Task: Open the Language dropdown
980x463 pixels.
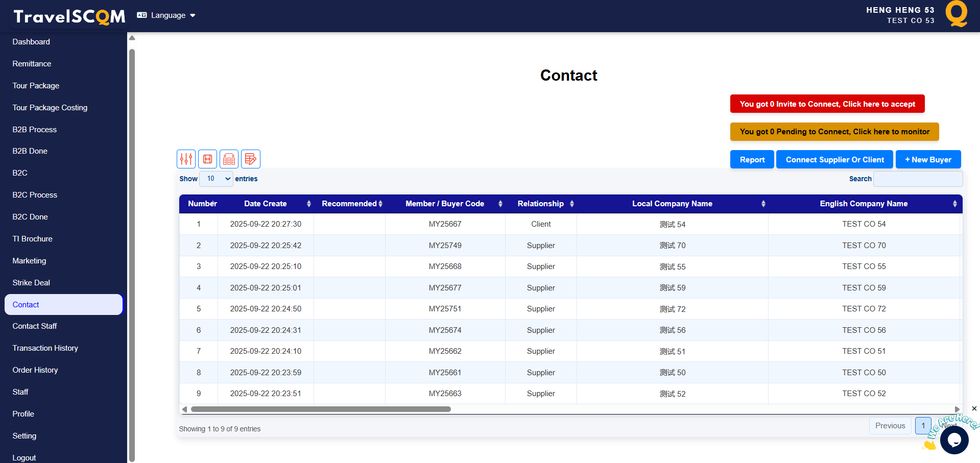Action: click(x=166, y=15)
